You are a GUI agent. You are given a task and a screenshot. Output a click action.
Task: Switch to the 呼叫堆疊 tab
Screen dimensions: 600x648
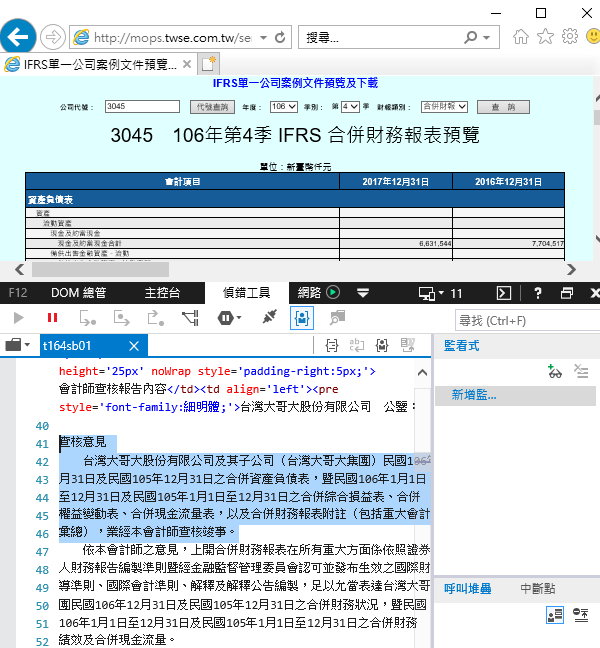468,588
